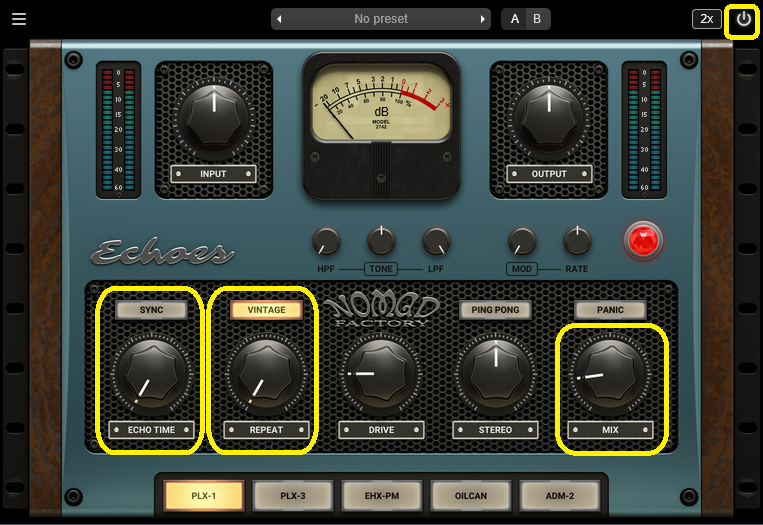Click the DRIVE knob
This screenshot has width=763, height=525.
click(x=381, y=374)
